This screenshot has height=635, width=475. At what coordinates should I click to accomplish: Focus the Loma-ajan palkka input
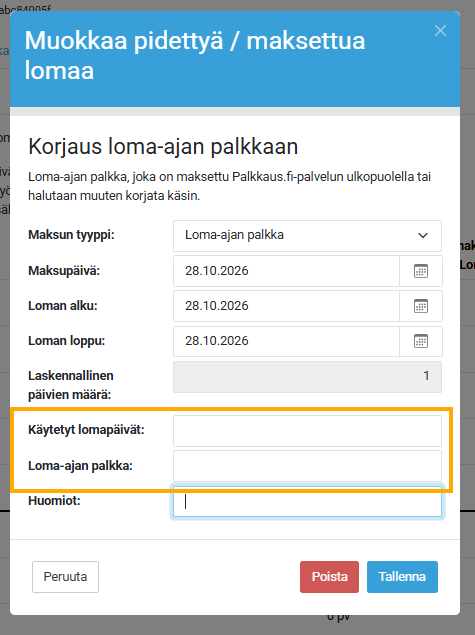[307, 466]
